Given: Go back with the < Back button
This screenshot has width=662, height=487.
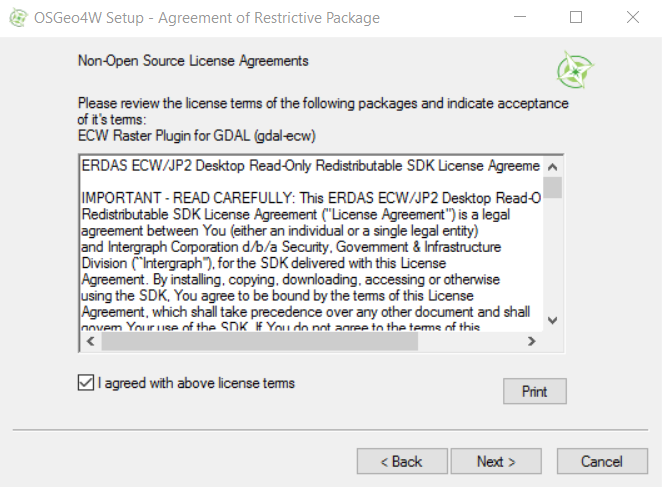Looking at the screenshot, I should pyautogui.click(x=402, y=461).
